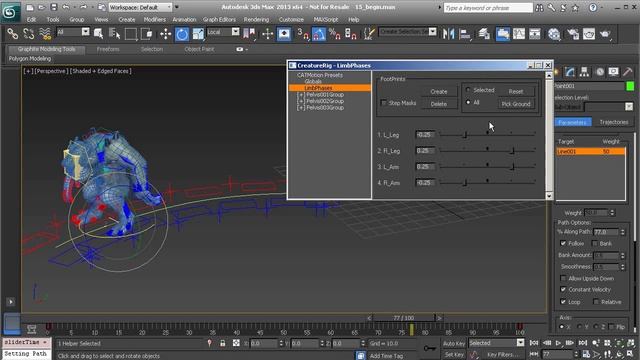Click the Save File icon in title bar
Viewport: 640px width, 360px height.
pyautogui.click(x=54, y=7)
